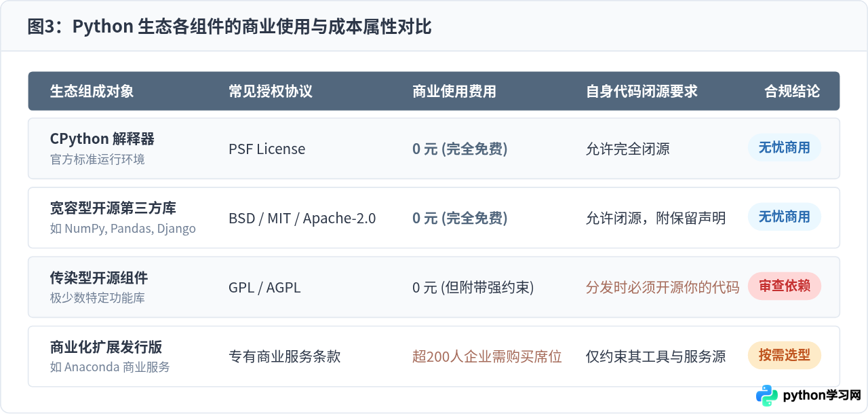This screenshot has height=414, width=868.
Task: Click the '无忧商用' badge in the CPython row
Action: coord(785,147)
